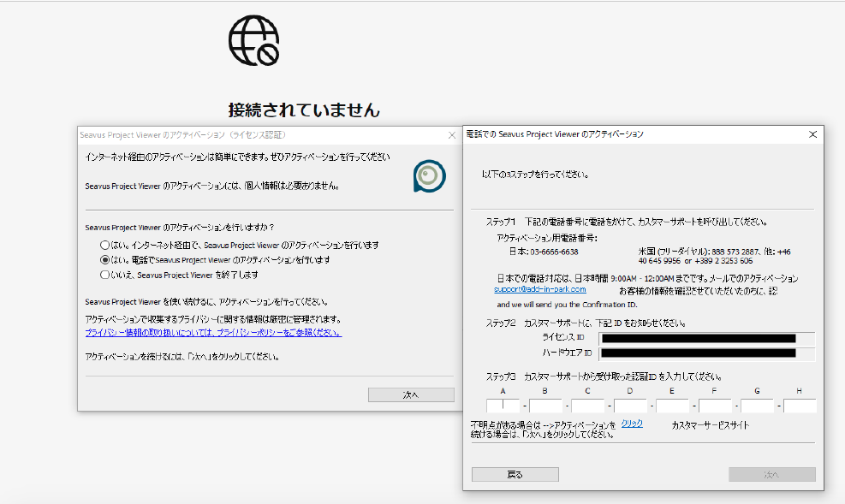Viewport: 845px width, 504px height.
Task: Focus confirmation ID box A
Action: pyautogui.click(x=503, y=406)
